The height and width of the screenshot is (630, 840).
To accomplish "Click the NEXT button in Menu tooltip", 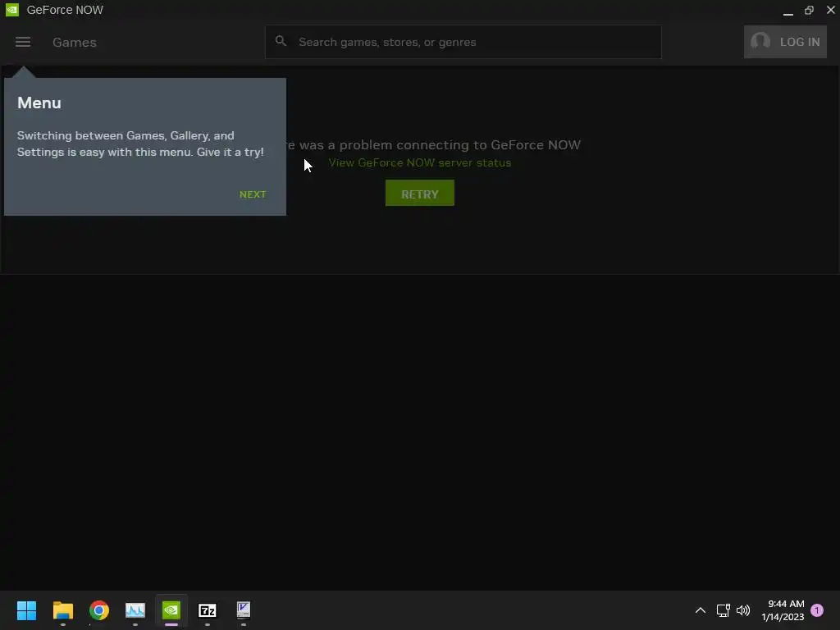I will [253, 194].
